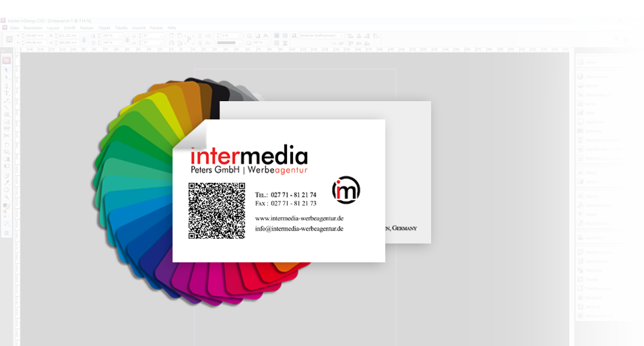The height and width of the screenshot is (346, 644).
Task: Open the Schrift menu
Action: pyautogui.click(x=69, y=28)
